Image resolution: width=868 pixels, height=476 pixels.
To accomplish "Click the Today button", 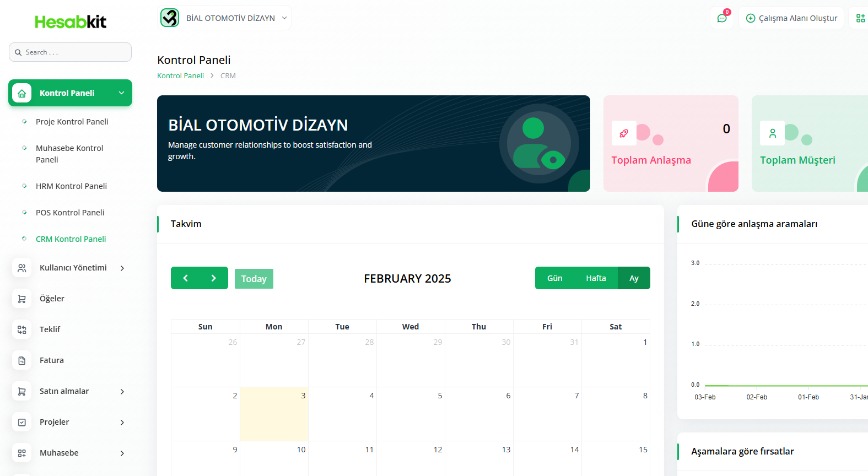I will pyautogui.click(x=254, y=279).
